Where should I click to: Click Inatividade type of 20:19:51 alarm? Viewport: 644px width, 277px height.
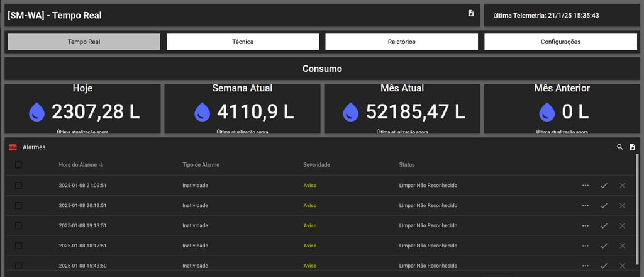195,205
